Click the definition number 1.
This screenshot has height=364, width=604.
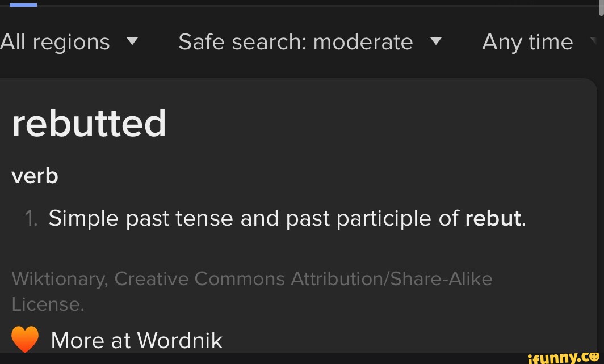31,218
